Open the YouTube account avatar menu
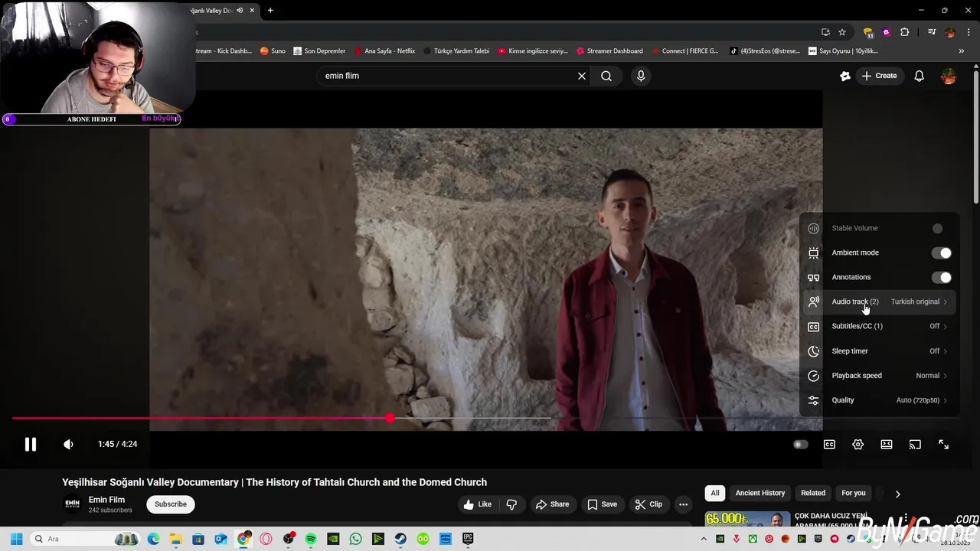The width and height of the screenshot is (980, 551). point(949,76)
